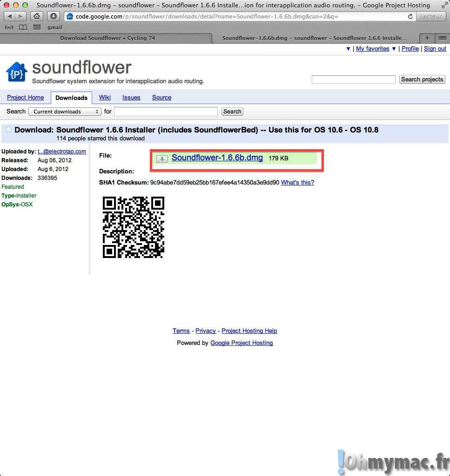Screen dimensions: 450x476
Task: Click the green download arrow icon
Action: [x=162, y=159]
